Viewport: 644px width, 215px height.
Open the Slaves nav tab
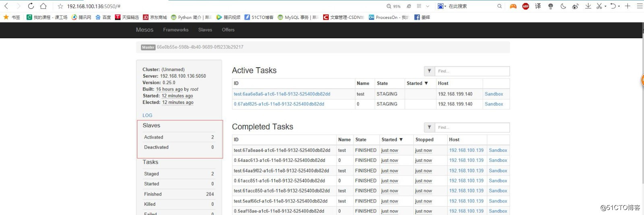205,30
